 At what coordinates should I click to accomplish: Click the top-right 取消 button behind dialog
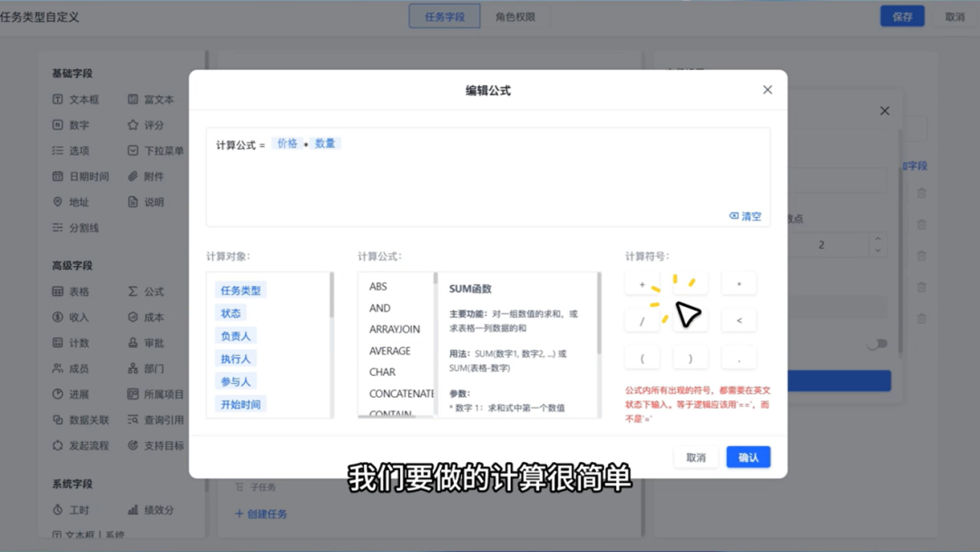click(x=955, y=17)
